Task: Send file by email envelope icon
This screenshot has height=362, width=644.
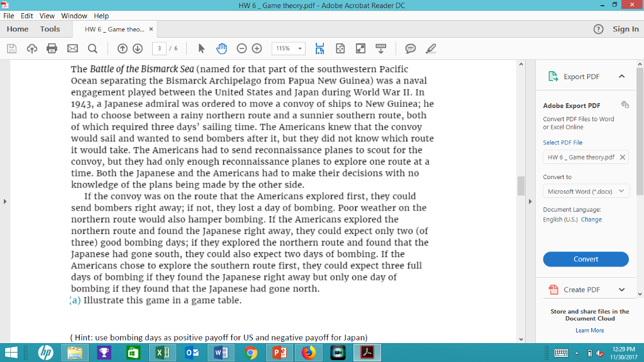Action: (x=72, y=48)
